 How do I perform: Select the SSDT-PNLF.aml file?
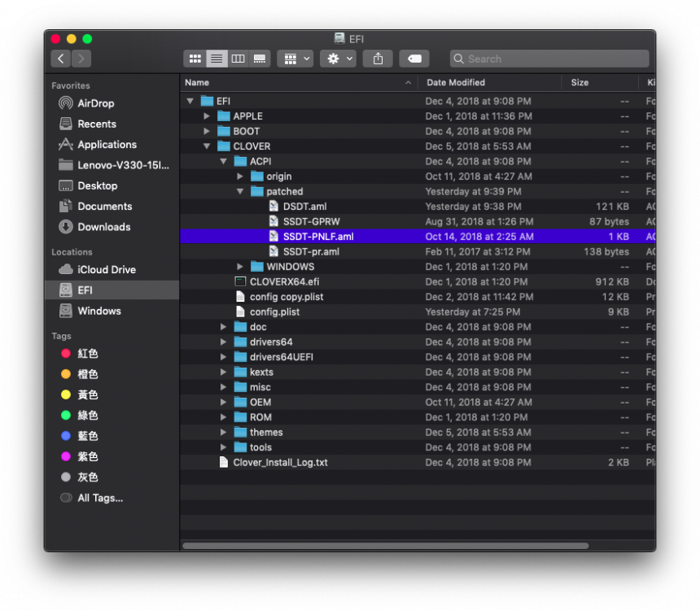pyautogui.click(x=418, y=237)
